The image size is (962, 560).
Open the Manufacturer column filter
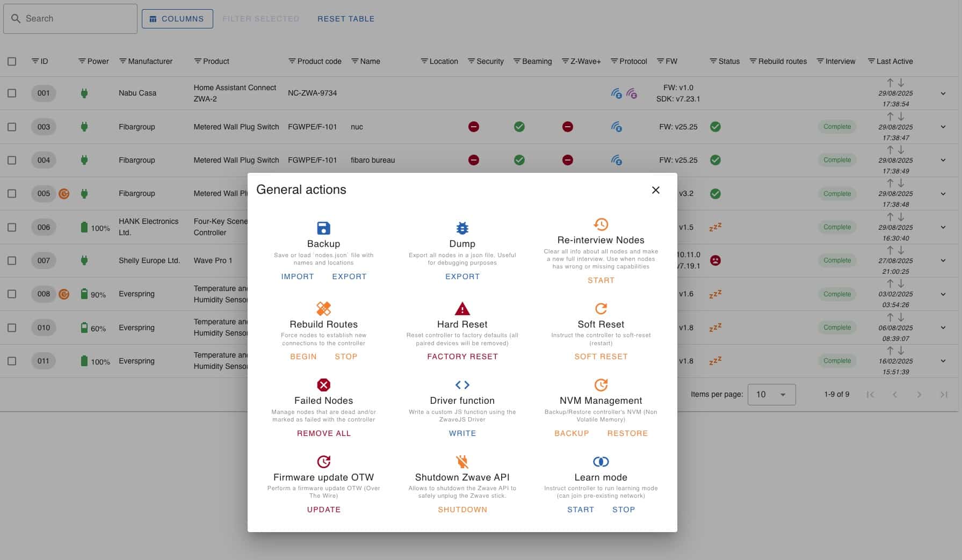pyautogui.click(x=122, y=61)
